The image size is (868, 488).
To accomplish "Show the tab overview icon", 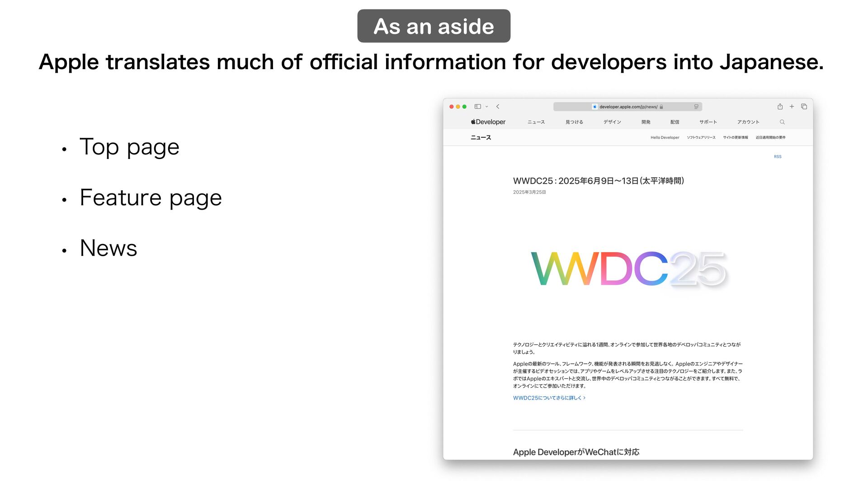I will click(804, 107).
